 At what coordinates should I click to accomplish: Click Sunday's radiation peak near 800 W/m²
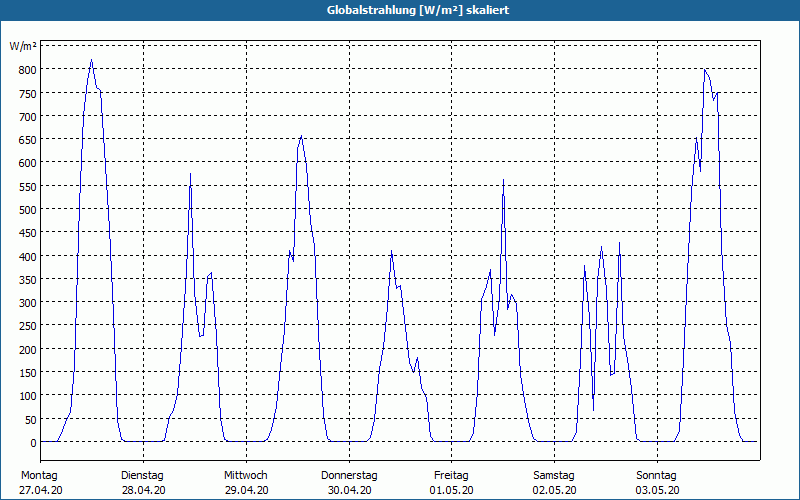tap(705, 70)
